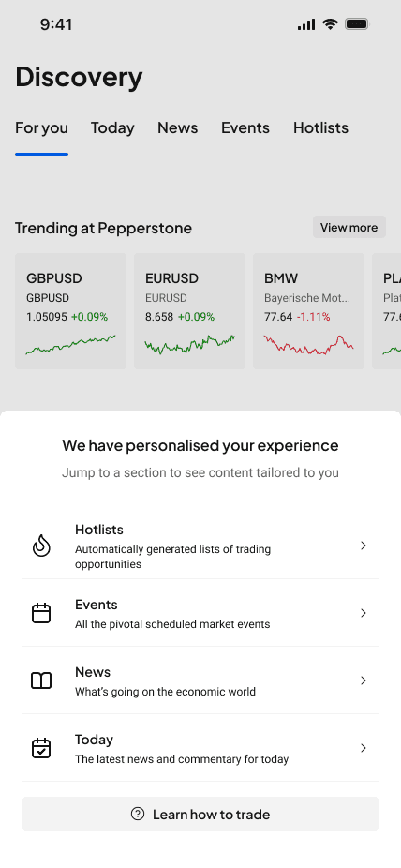Tap the Events calendar icon
The width and height of the screenshot is (401, 868).
tap(41, 613)
